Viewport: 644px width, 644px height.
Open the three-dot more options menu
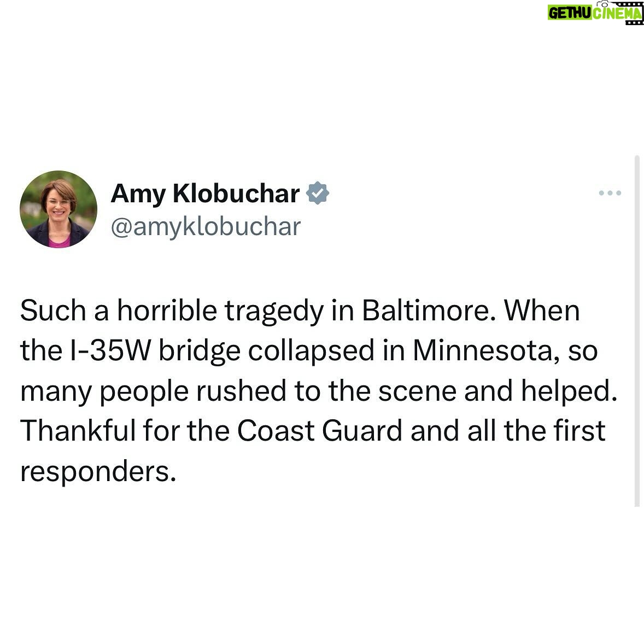pos(610,192)
